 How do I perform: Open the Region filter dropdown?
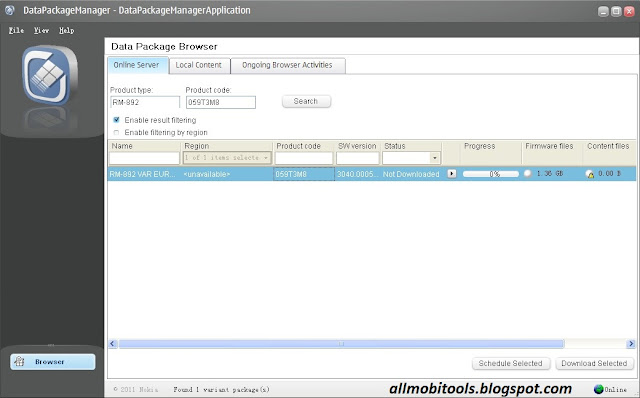227,158
